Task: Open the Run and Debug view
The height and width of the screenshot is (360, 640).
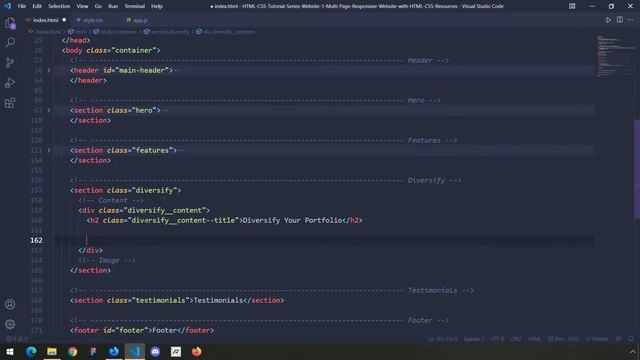Action: pos(10,82)
